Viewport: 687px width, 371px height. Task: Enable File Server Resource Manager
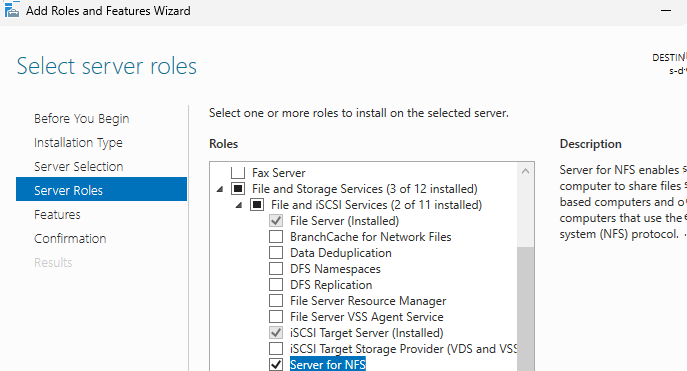[276, 300]
